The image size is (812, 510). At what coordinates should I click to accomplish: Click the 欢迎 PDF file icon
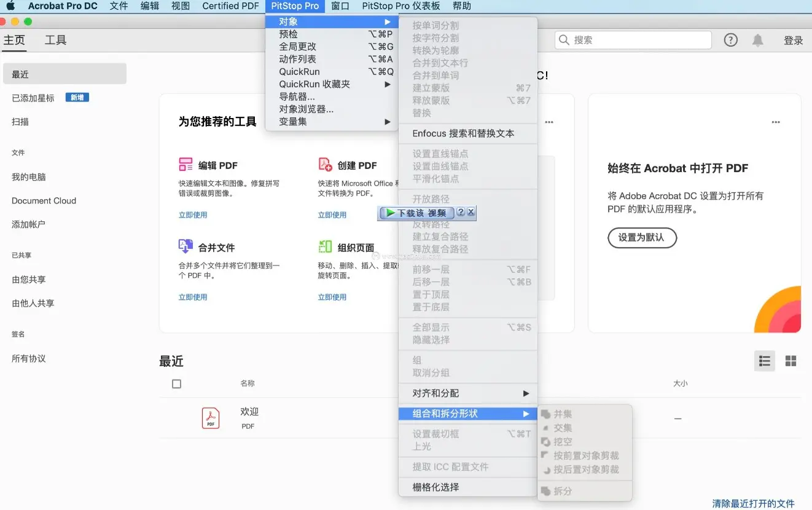[211, 418]
